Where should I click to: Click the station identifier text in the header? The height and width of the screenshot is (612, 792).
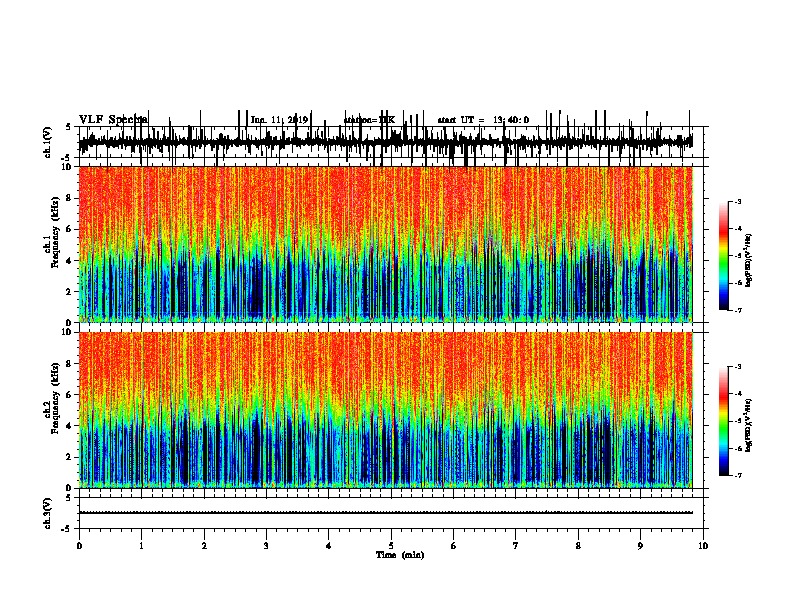point(369,120)
